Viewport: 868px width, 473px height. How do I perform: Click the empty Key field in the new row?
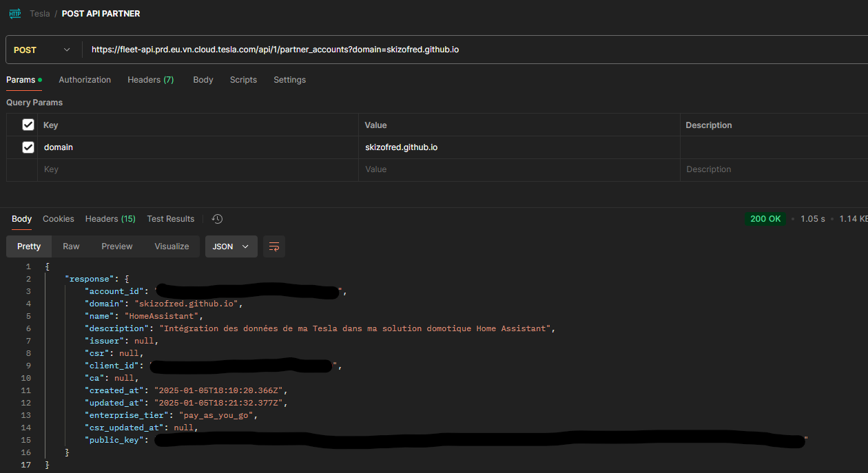point(198,169)
